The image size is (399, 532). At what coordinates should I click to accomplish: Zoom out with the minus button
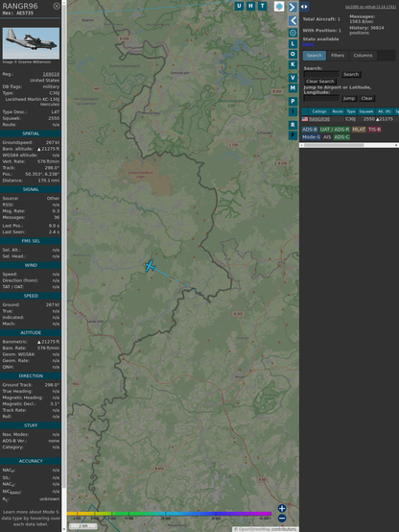pyautogui.click(x=282, y=519)
